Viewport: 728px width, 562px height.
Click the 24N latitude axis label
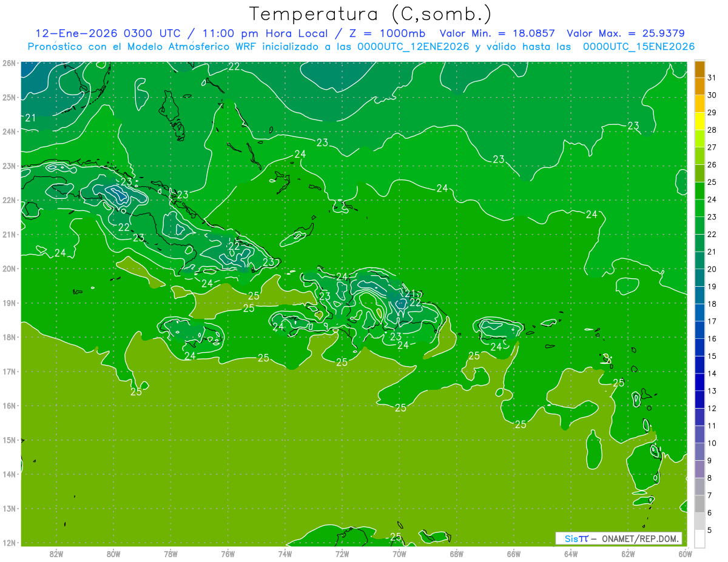click(8, 132)
